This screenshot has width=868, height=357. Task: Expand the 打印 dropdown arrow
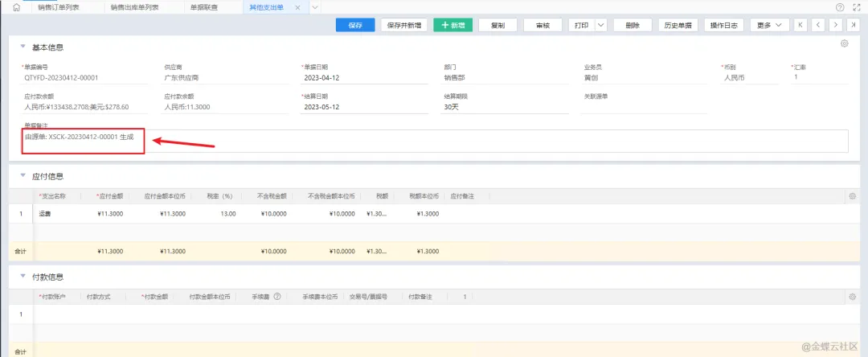click(x=601, y=25)
